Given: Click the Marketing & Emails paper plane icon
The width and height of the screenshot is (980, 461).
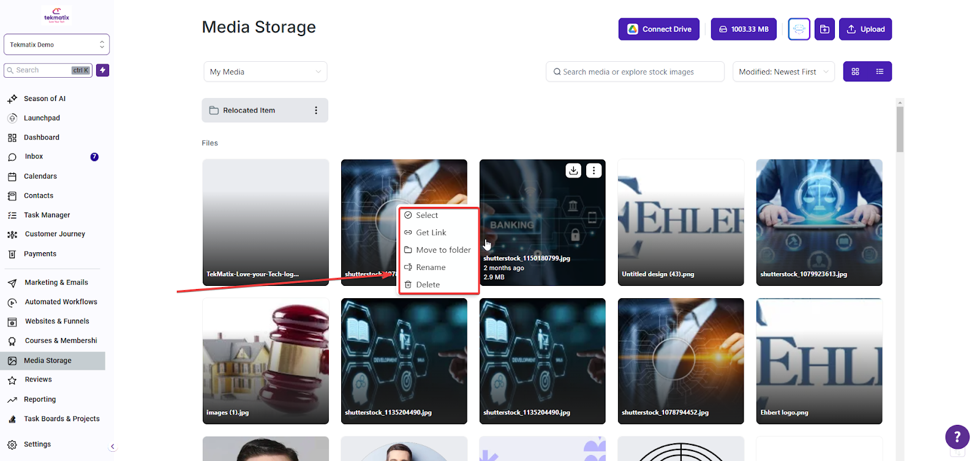Looking at the screenshot, I should tap(12, 283).
